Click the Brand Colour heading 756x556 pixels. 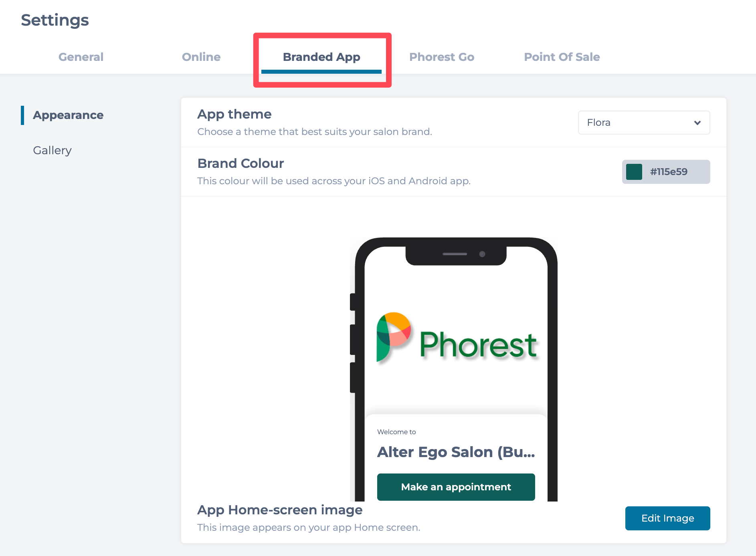click(241, 163)
